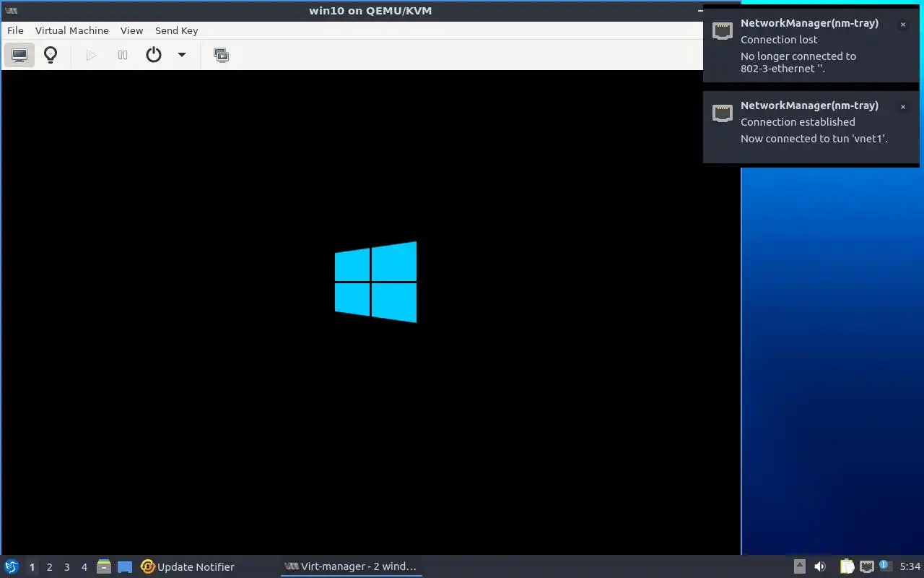The width and height of the screenshot is (924, 578).
Task: Pause the virtual machine
Action: (123, 55)
